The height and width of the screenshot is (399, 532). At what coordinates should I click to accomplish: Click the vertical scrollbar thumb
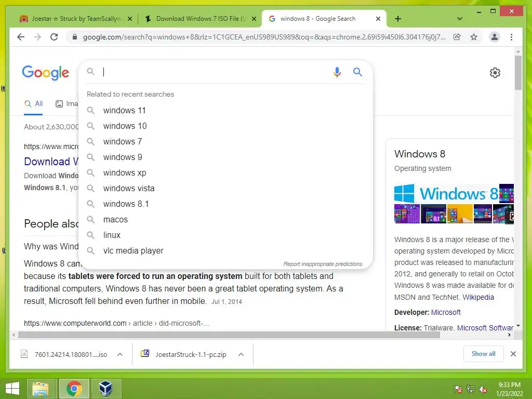pyautogui.click(x=518, y=73)
